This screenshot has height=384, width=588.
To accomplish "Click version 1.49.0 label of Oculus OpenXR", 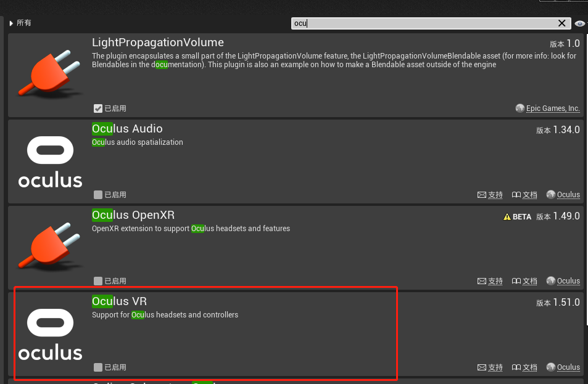I will point(558,216).
